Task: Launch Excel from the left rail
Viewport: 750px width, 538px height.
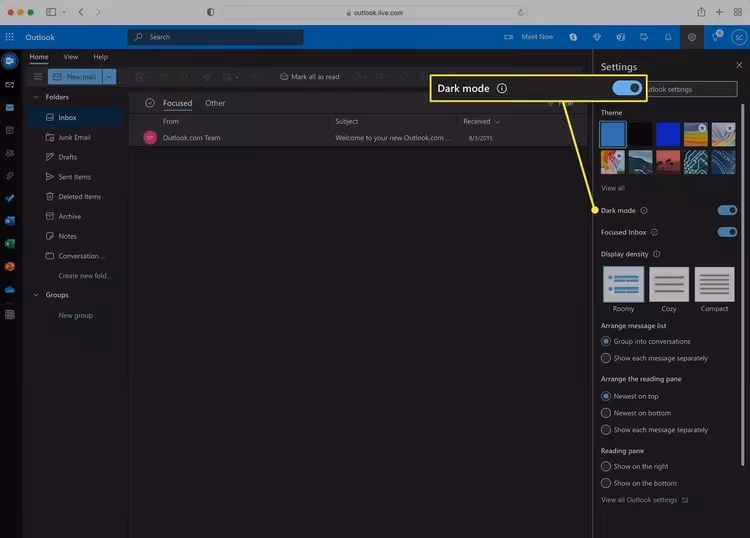Action: click(x=10, y=243)
